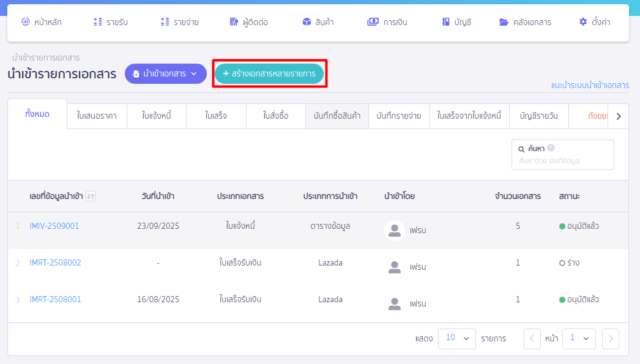Open the แนะนำระบบนำเข้าเอกสาร guide link
640x364 pixels.
(x=589, y=85)
